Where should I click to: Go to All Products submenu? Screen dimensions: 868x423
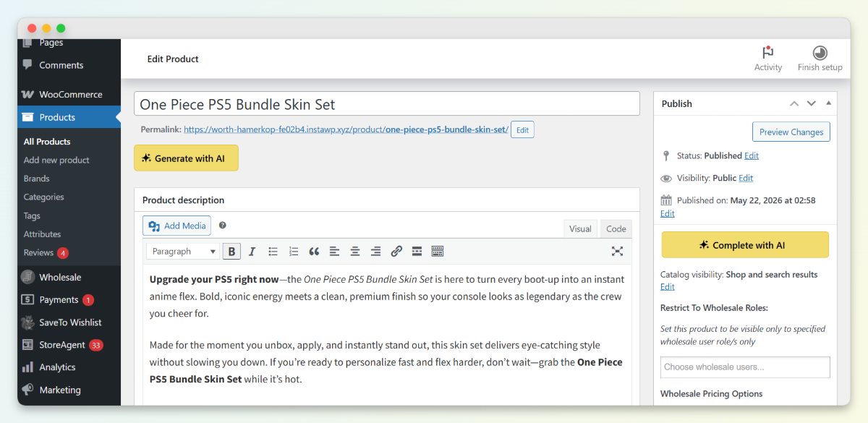coord(47,142)
